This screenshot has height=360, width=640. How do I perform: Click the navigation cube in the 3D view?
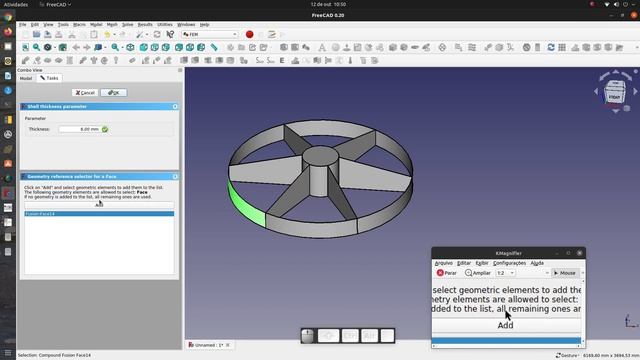pos(615,92)
